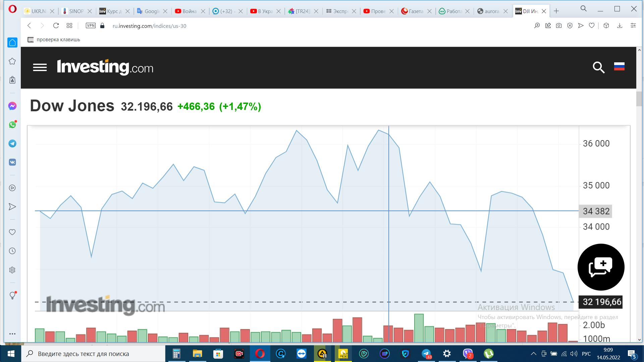The height and width of the screenshot is (362, 644).
Task: Click the current price label 32 196,66
Action: tap(600, 302)
